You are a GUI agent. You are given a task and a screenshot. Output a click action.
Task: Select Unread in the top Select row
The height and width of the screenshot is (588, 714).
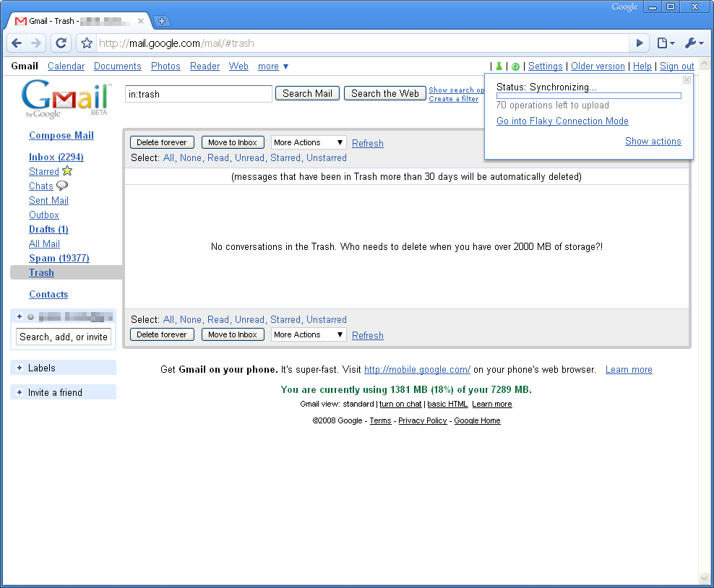(x=249, y=158)
